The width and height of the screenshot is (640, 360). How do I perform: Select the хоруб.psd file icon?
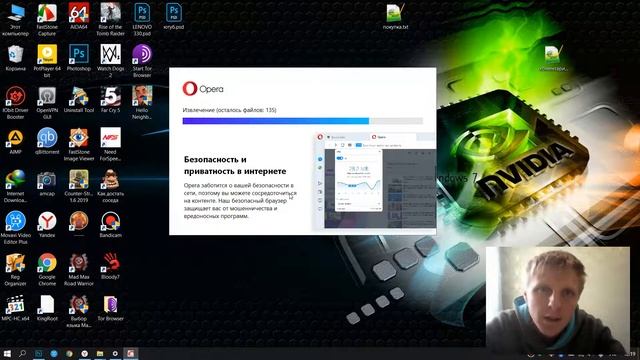(174, 16)
